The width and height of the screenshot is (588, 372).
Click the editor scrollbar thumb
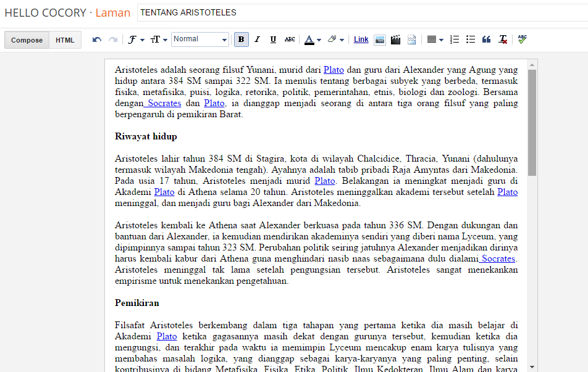532,123
